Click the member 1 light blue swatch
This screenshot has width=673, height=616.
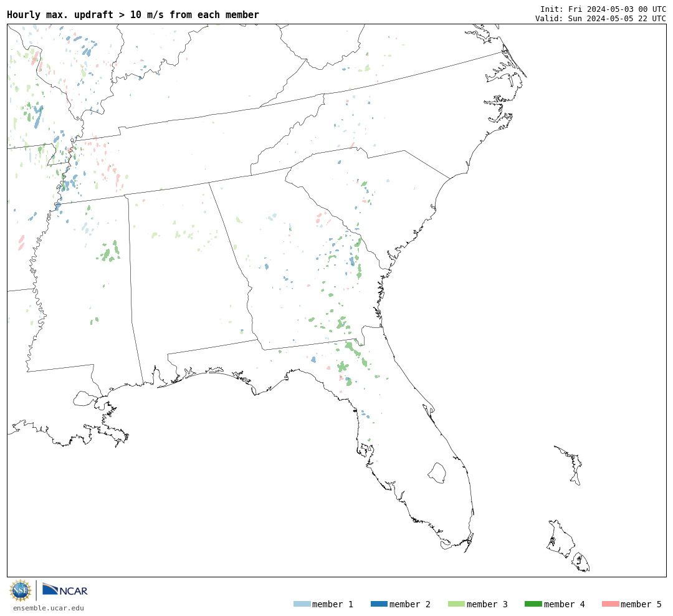point(302,604)
